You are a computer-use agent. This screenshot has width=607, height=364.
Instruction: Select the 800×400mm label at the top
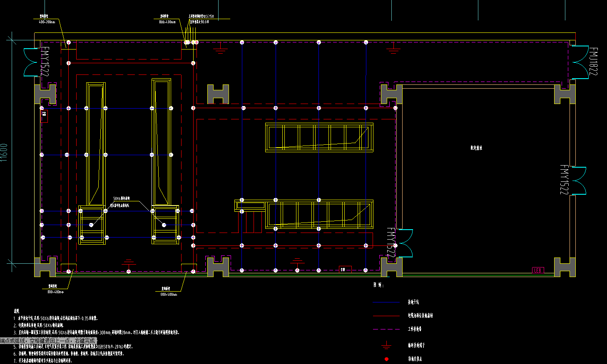167,22
